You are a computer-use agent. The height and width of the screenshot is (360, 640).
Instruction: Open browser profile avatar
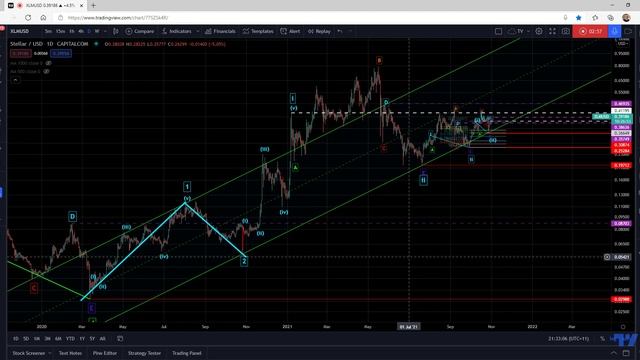(626, 18)
